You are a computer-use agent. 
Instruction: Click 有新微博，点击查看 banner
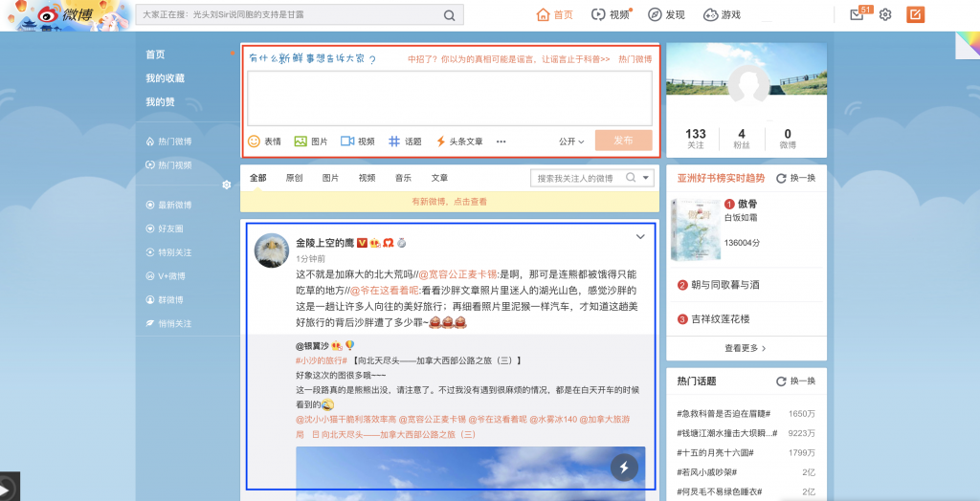pos(450,202)
